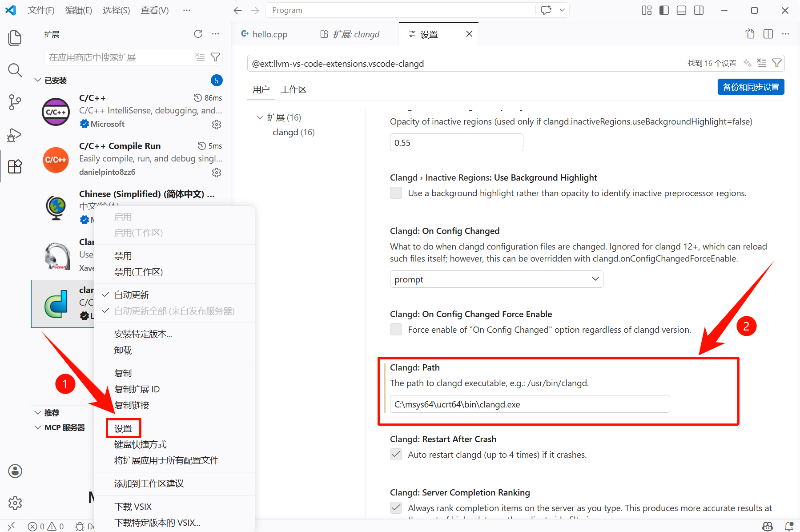Open the On Config Changed prompt dropdown

tap(496, 279)
